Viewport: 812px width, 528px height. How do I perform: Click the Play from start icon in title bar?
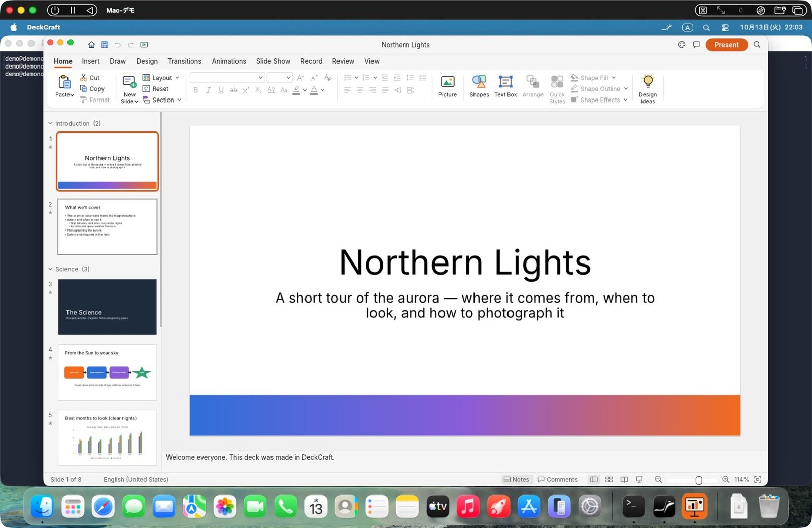(x=144, y=45)
